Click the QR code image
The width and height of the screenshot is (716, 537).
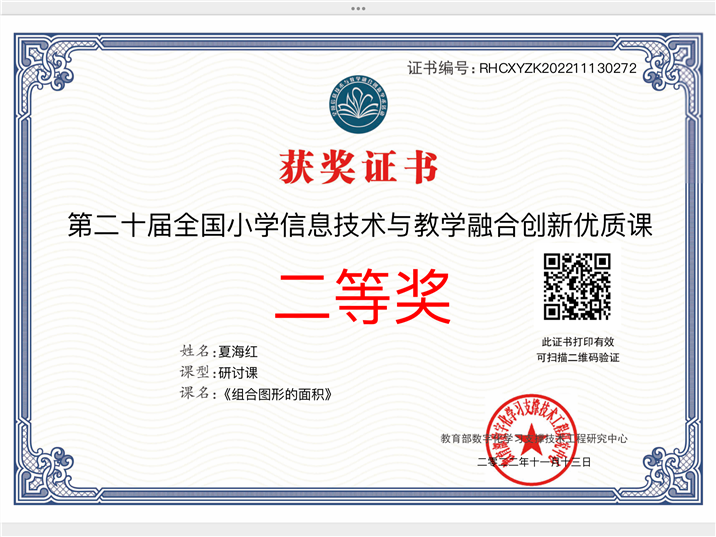pos(577,287)
